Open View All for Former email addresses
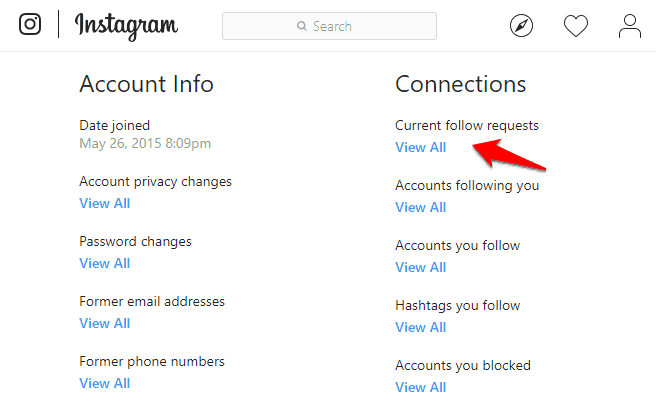 coord(105,323)
